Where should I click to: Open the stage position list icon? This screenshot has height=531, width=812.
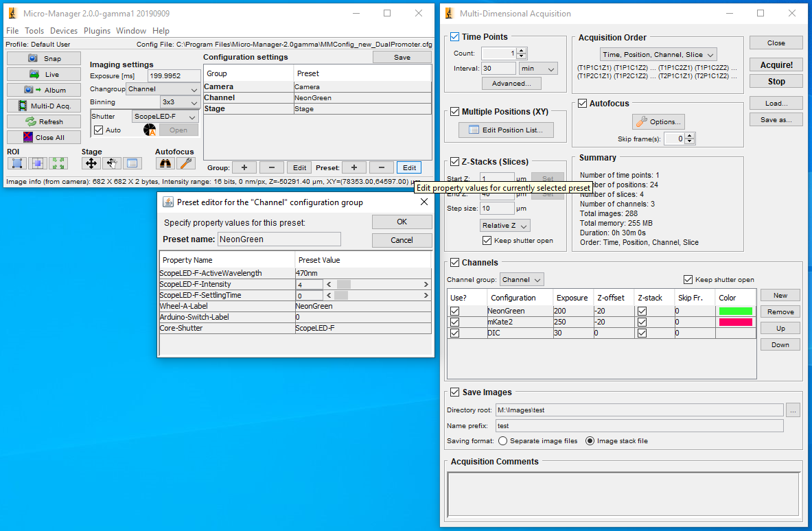point(132,163)
